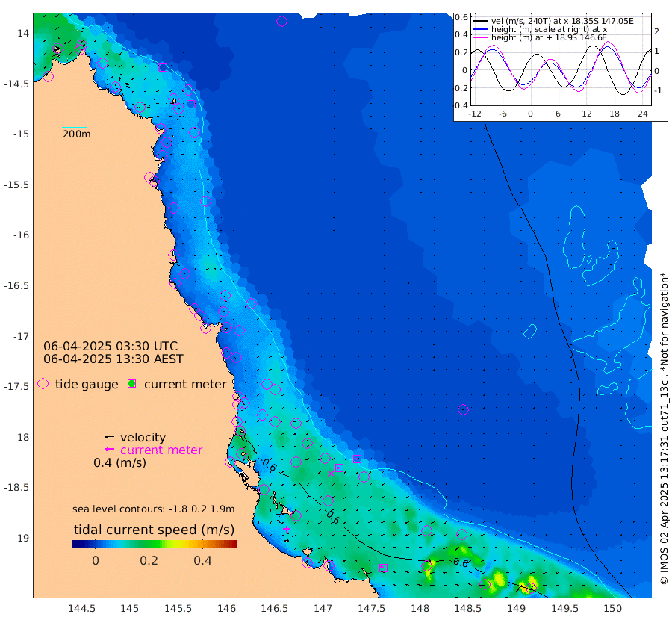This screenshot has height=623, width=672.
Task: Click the inset right axis tick '2'
Action: pyautogui.click(x=656, y=31)
